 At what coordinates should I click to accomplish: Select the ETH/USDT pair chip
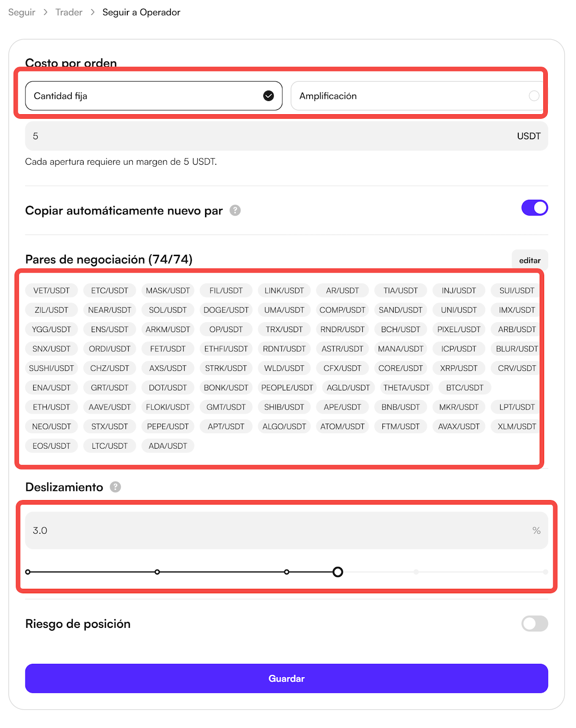pos(51,407)
